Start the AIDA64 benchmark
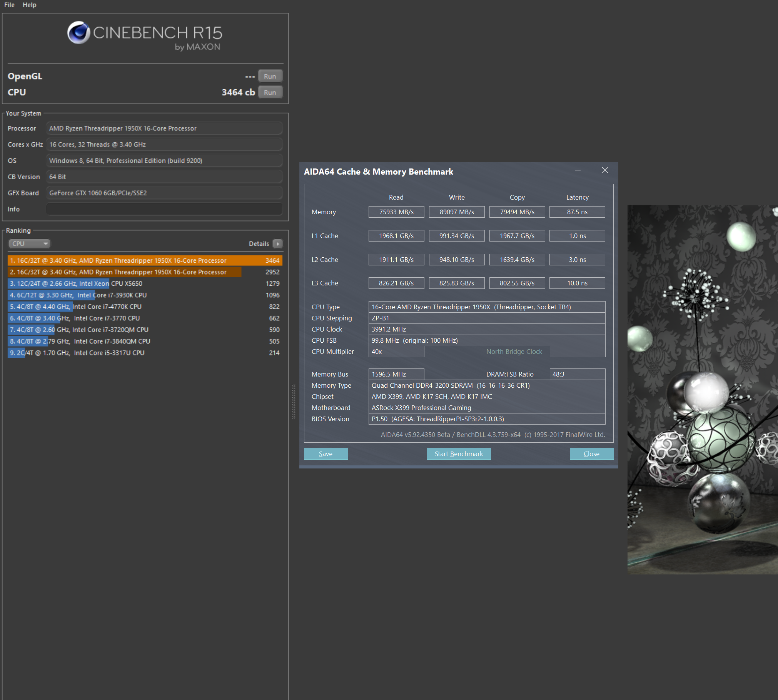Screen dimensions: 778x700 tap(459, 454)
